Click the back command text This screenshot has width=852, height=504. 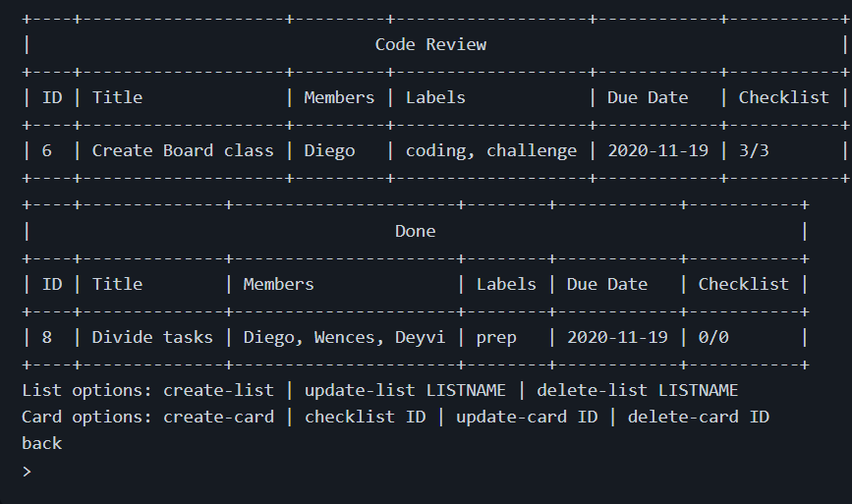(42, 444)
